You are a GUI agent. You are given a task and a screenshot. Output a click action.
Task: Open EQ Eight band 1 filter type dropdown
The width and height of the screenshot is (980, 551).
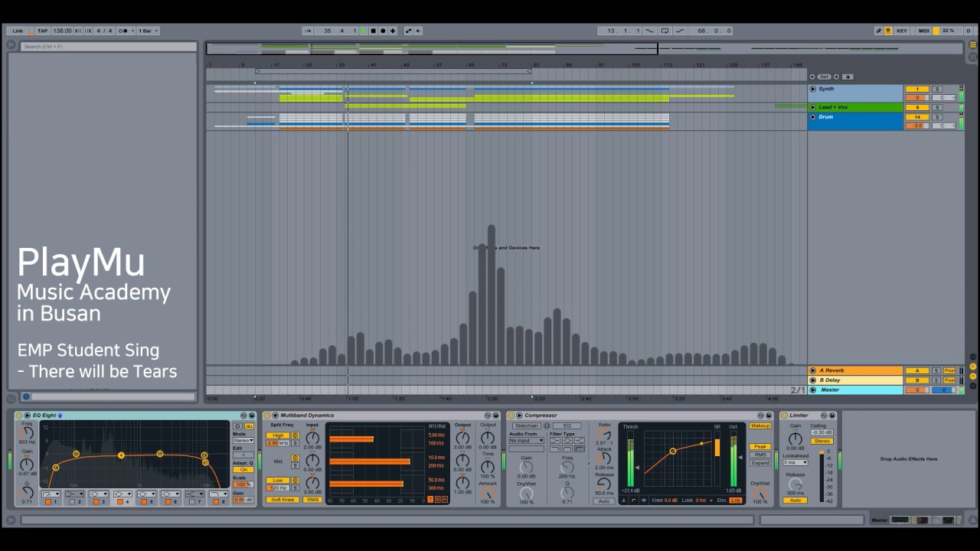coord(52,494)
